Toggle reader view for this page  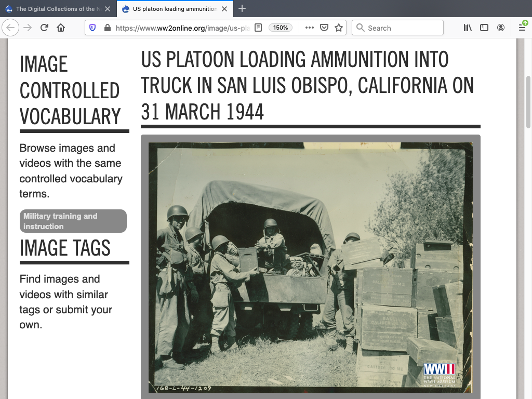258,28
